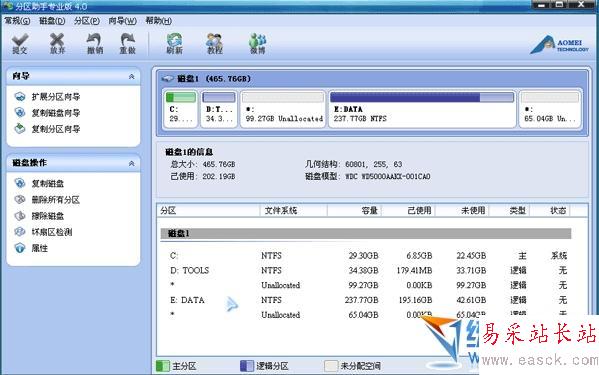599x375 pixels.
Task: Click the 195.16GB used value
Action: tap(415, 300)
